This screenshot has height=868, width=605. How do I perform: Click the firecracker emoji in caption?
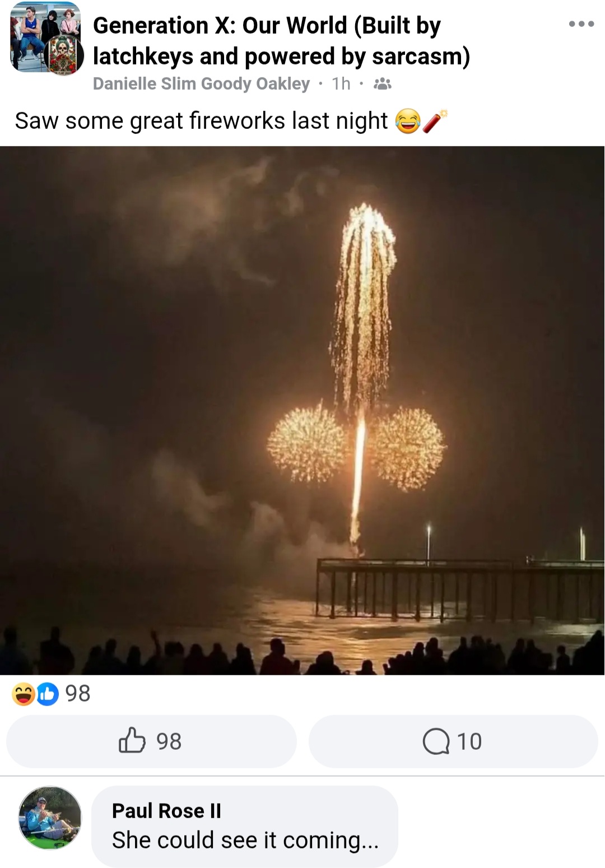tap(435, 121)
